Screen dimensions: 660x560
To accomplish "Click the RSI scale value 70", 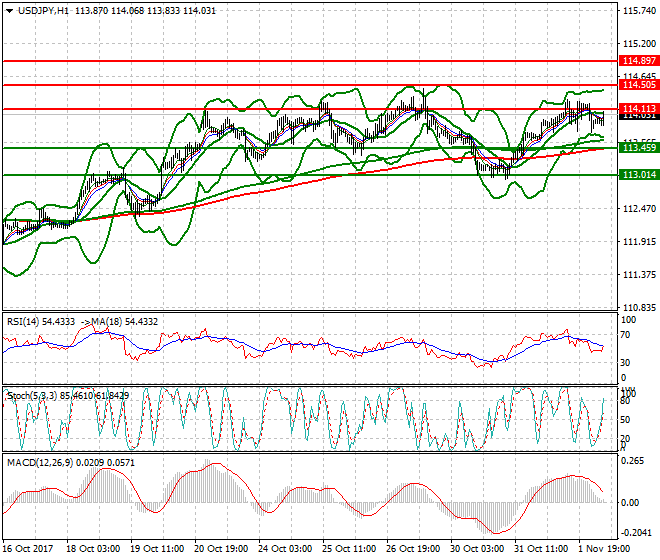I will 625,335.
